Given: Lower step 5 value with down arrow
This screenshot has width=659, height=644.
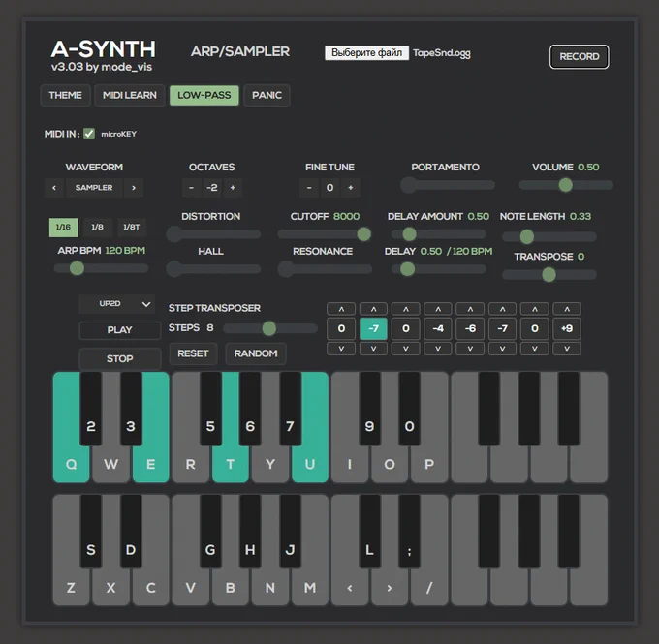Looking at the screenshot, I should pos(470,349).
